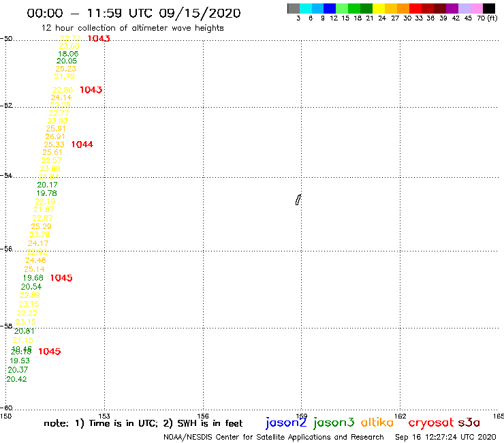Image resolution: width=504 pixels, height=443 pixels.
Task: Click the wave height value 22.77
Action: (59, 113)
